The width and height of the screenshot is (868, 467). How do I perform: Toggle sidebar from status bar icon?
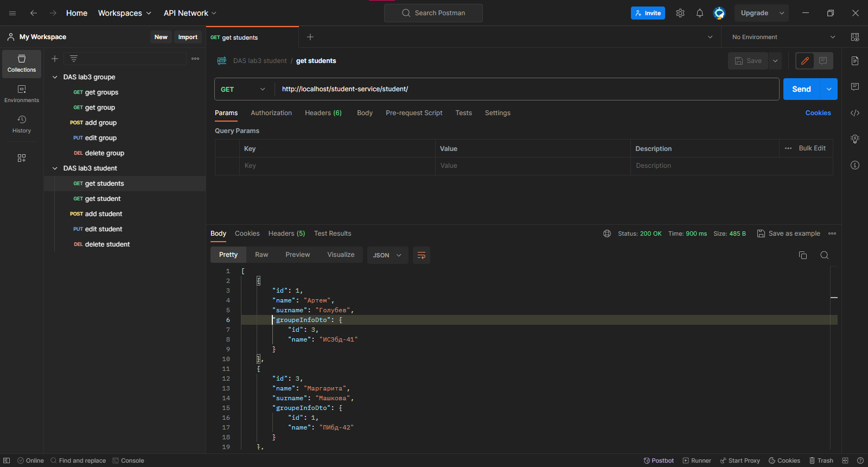[x=7, y=460]
